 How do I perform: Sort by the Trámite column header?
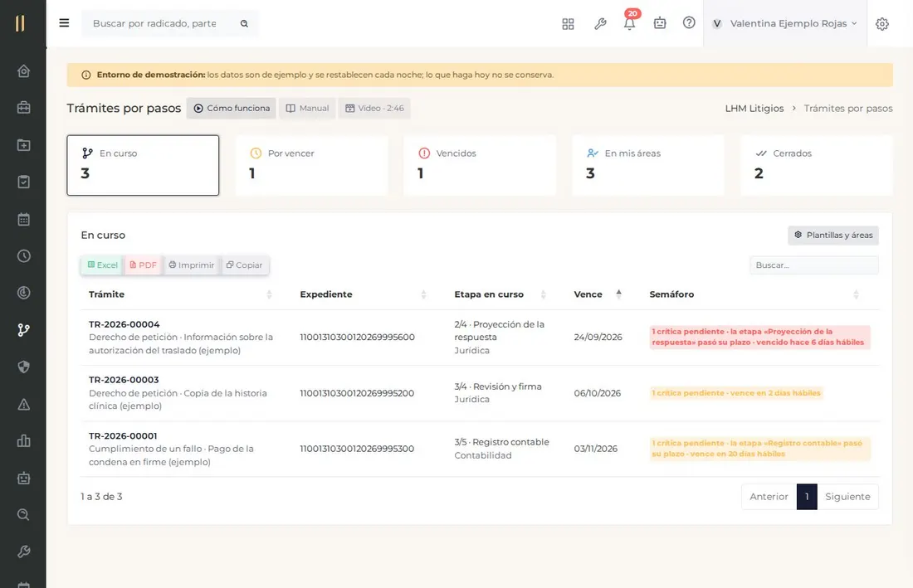coord(180,294)
